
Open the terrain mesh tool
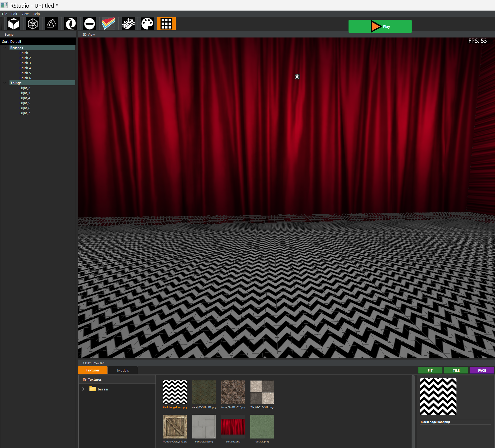[x=128, y=24]
